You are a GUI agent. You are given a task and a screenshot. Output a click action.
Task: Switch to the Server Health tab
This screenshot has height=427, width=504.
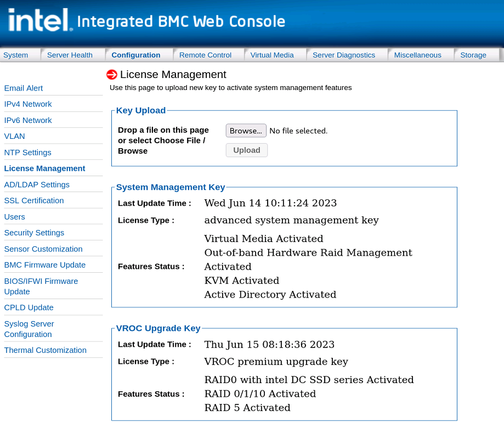pyautogui.click(x=70, y=55)
